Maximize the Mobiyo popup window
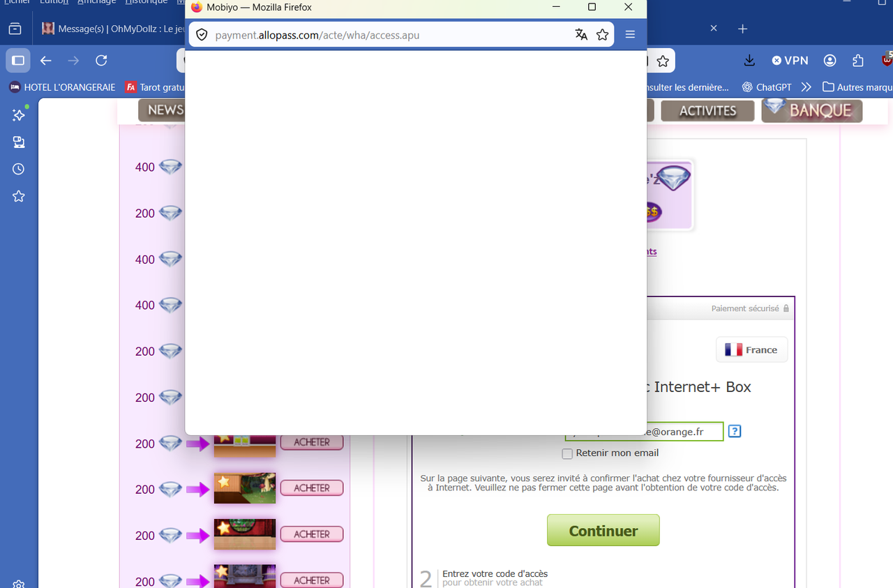 [592, 7]
